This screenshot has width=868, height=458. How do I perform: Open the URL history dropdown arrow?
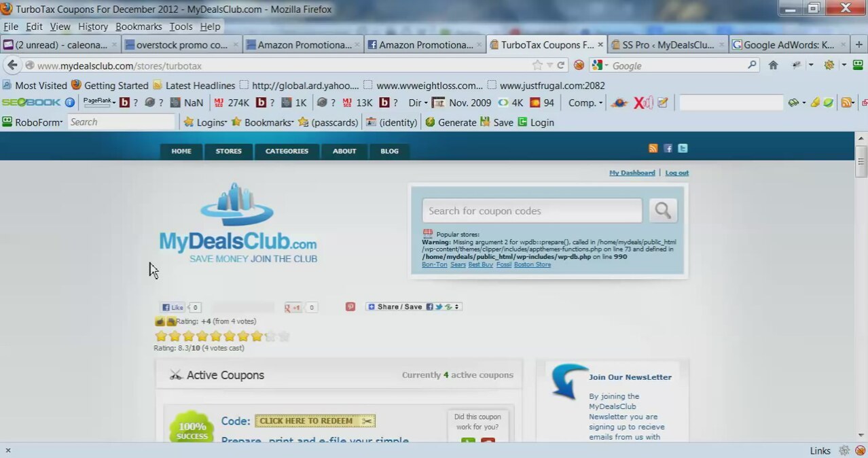[551, 66]
